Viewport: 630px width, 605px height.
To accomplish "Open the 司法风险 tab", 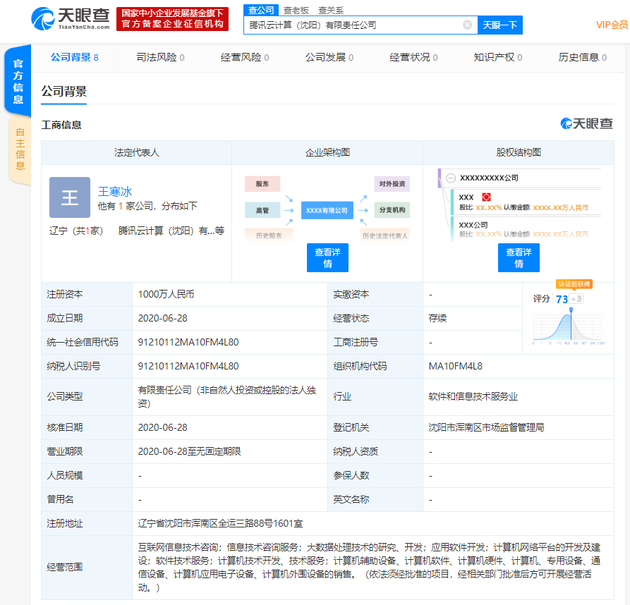I will click(x=160, y=57).
